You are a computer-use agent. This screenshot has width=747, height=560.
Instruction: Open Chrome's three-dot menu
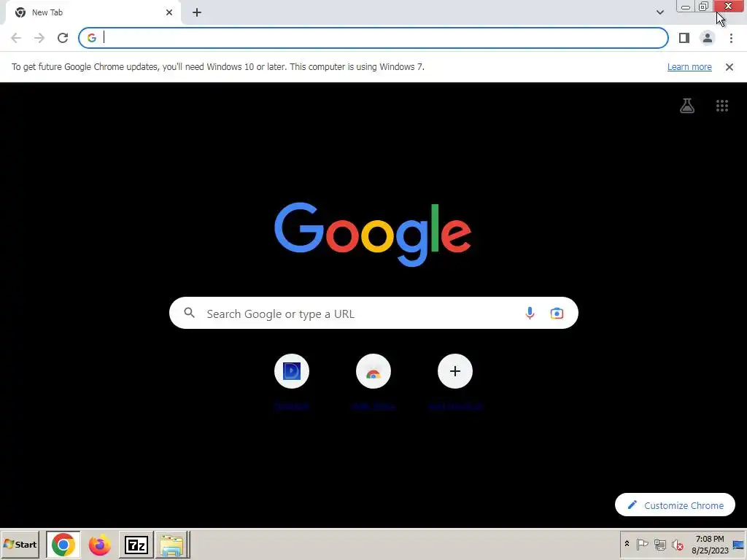point(731,38)
